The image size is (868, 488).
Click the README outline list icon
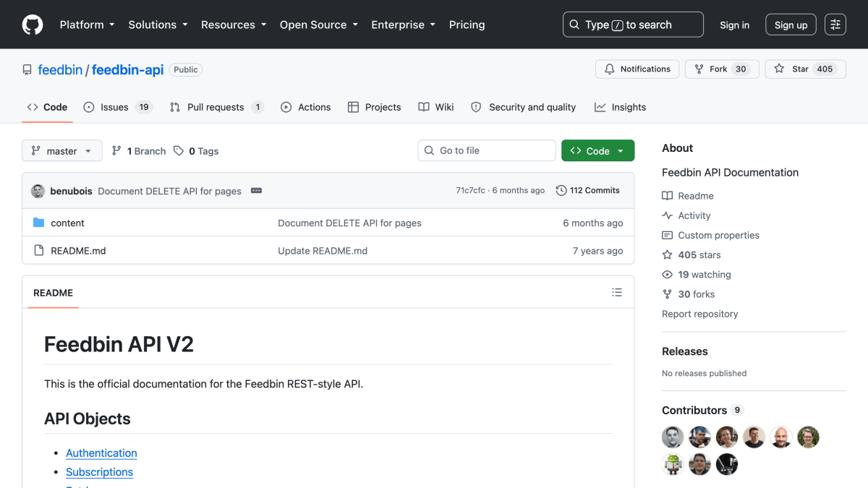pos(617,293)
